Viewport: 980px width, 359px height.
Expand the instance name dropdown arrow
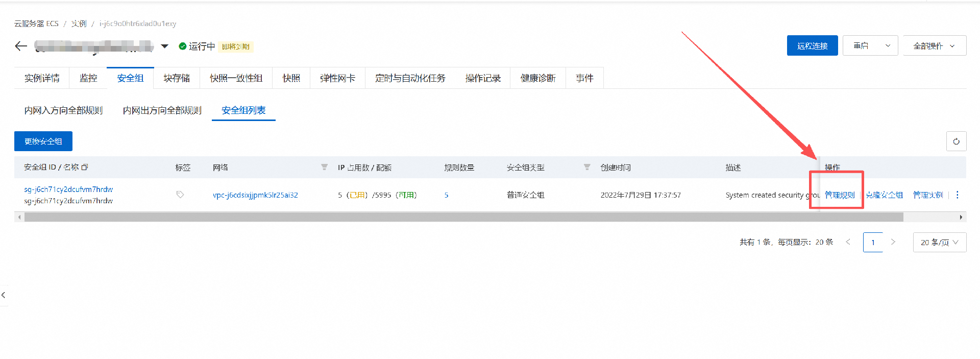click(164, 46)
